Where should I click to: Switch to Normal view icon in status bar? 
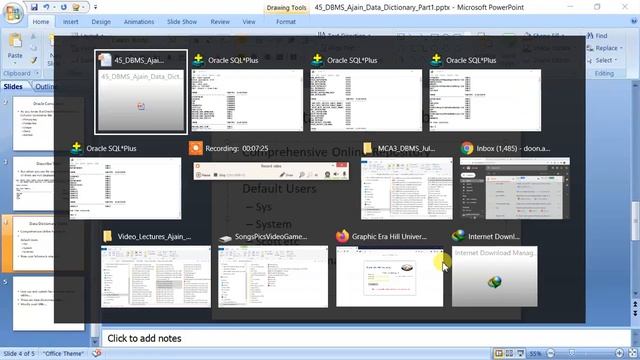pos(499,353)
